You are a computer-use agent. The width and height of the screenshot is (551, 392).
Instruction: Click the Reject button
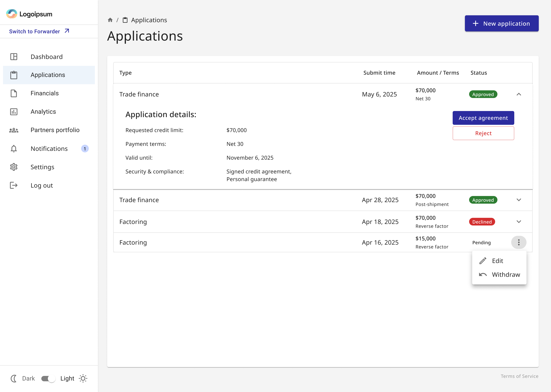(483, 133)
